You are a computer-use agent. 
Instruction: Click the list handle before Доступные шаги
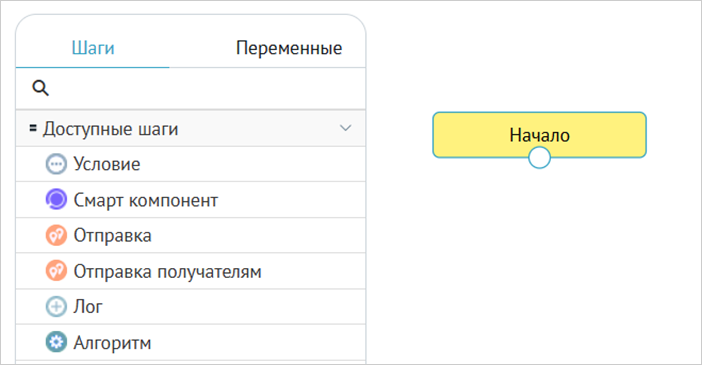pyautogui.click(x=33, y=128)
